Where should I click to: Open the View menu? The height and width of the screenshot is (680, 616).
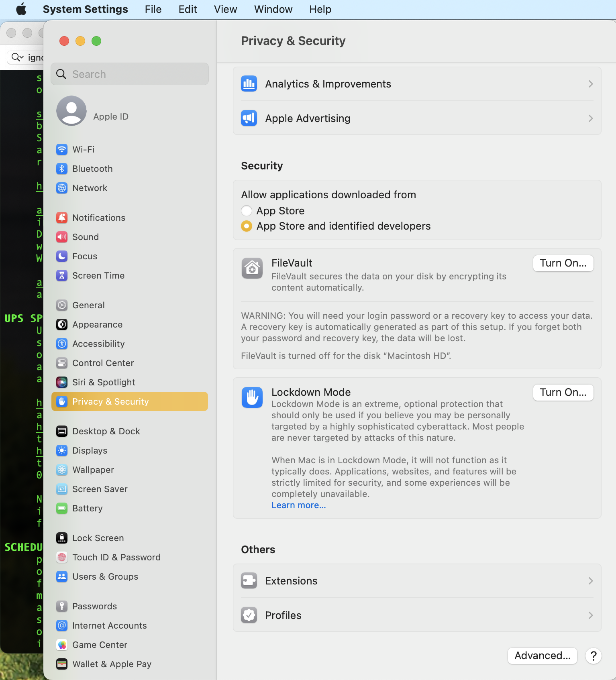pos(226,9)
